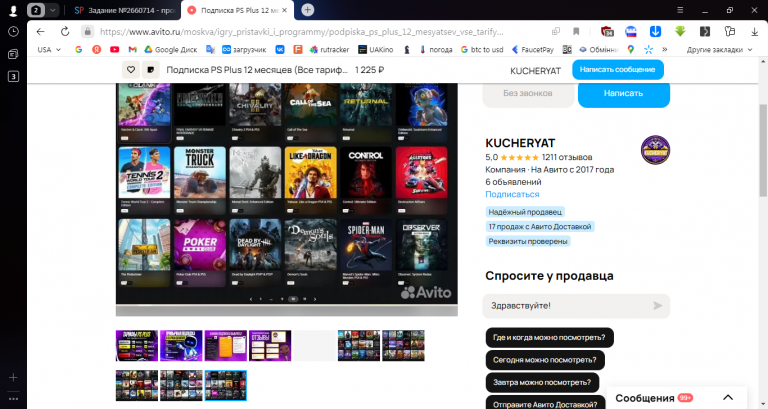
Task: Open the rutracker bookmark
Action: pos(329,49)
